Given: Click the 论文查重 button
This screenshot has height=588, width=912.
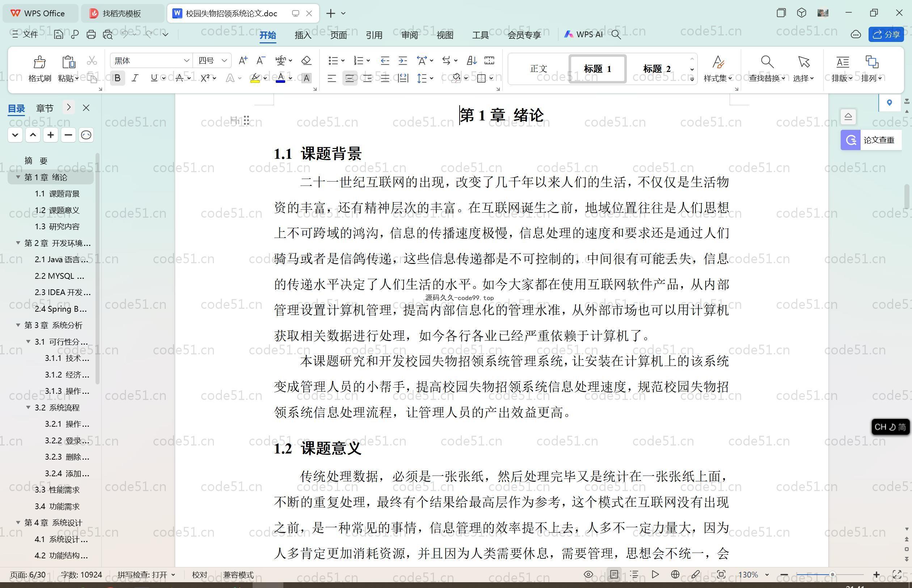Looking at the screenshot, I should pos(871,140).
